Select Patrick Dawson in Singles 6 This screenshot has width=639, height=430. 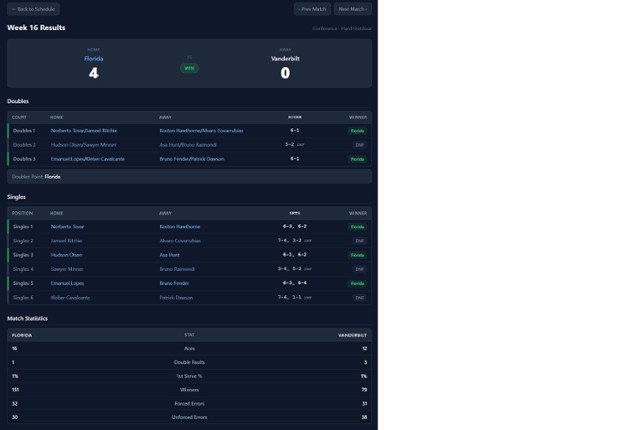(176, 297)
